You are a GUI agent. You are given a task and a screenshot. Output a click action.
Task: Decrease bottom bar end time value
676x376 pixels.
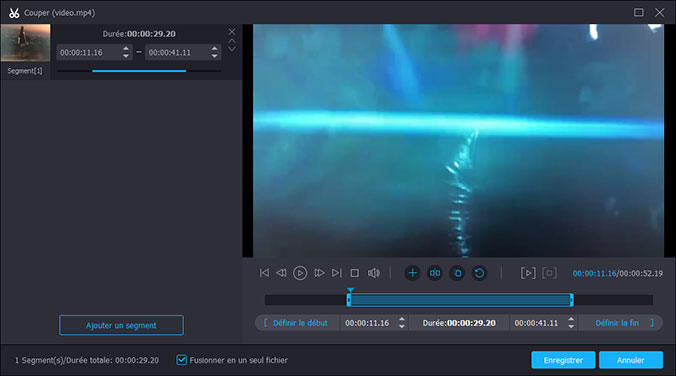(x=571, y=326)
